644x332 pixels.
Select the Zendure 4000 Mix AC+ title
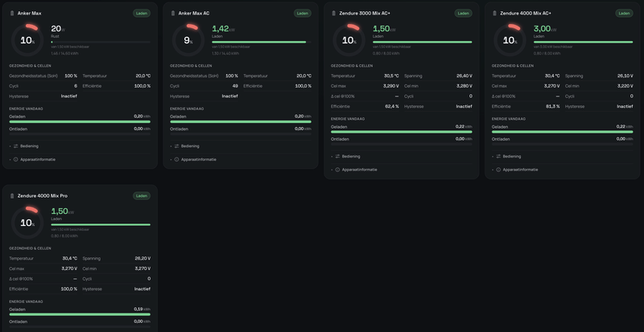(x=526, y=13)
